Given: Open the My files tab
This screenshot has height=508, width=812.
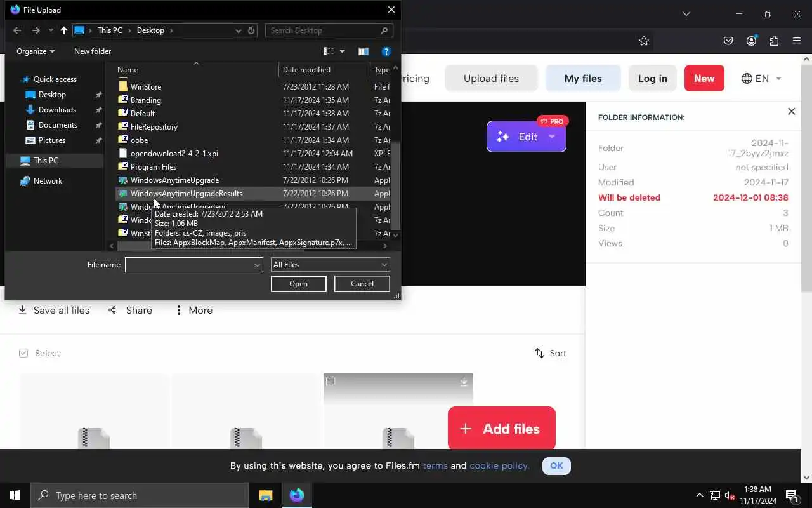Looking at the screenshot, I should (x=583, y=79).
